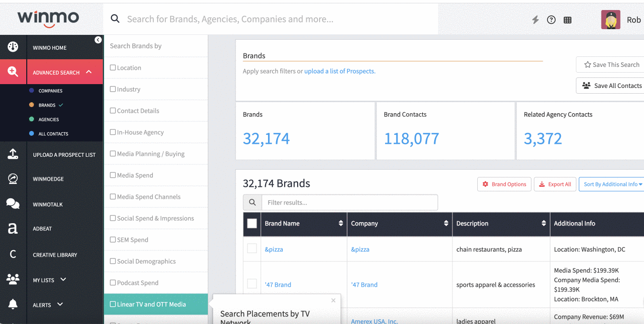Open the lightning bolt quick actions icon
Image resolution: width=644 pixels, height=324 pixels.
(536, 20)
